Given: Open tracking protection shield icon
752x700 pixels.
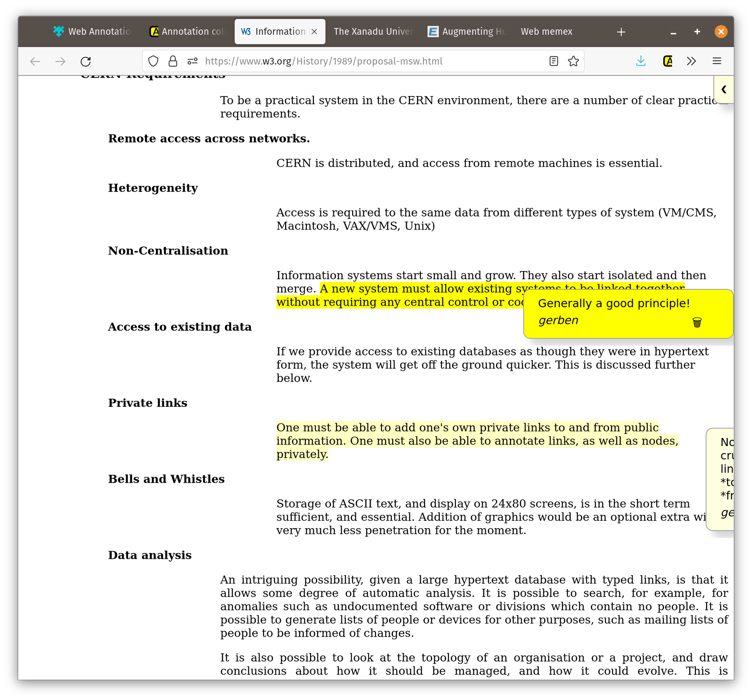Looking at the screenshot, I should click(153, 61).
